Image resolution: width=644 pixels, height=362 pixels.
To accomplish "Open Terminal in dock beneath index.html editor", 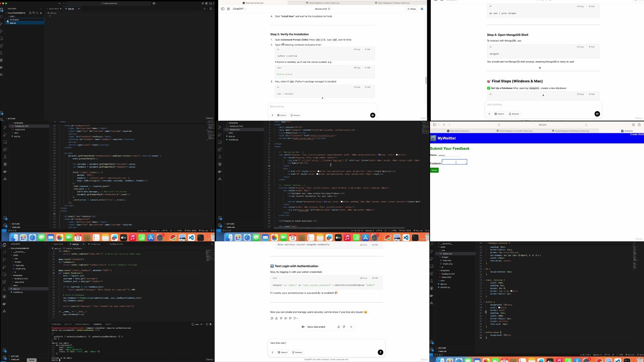I will click(415, 238).
